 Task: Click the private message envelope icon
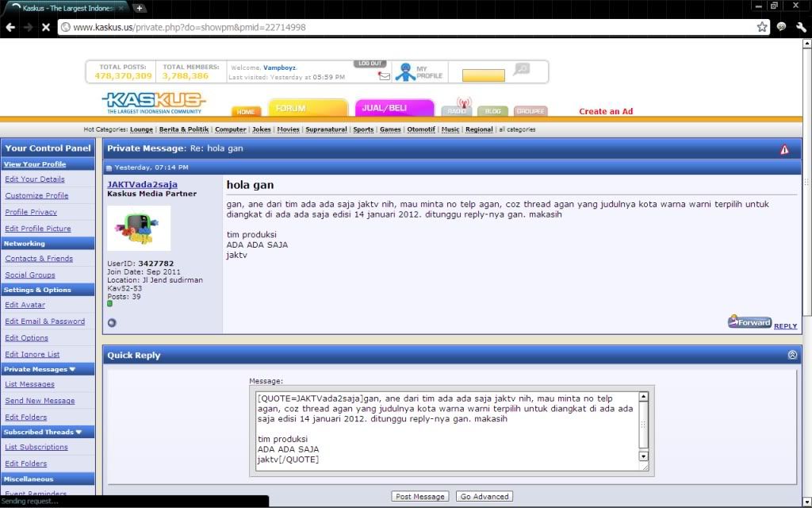pyautogui.click(x=384, y=76)
